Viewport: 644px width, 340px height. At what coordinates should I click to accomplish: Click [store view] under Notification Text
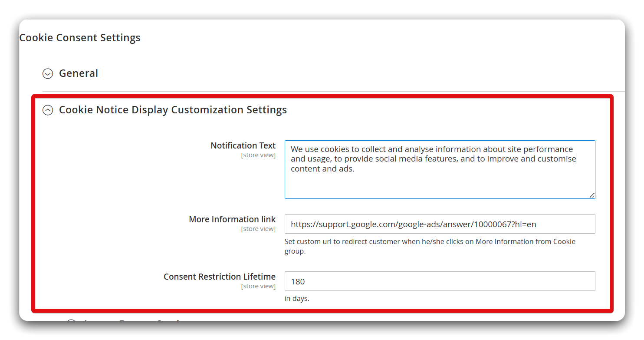click(x=258, y=155)
